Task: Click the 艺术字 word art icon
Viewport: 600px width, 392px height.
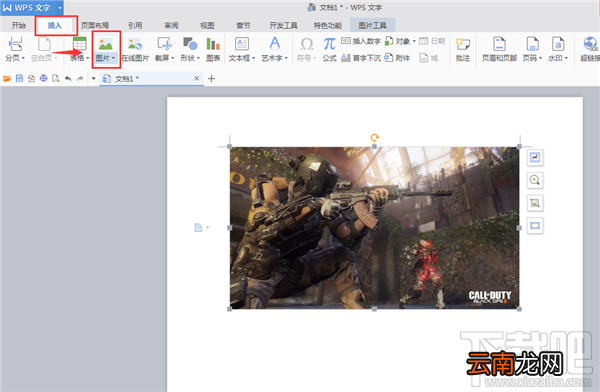Action: tap(275, 44)
